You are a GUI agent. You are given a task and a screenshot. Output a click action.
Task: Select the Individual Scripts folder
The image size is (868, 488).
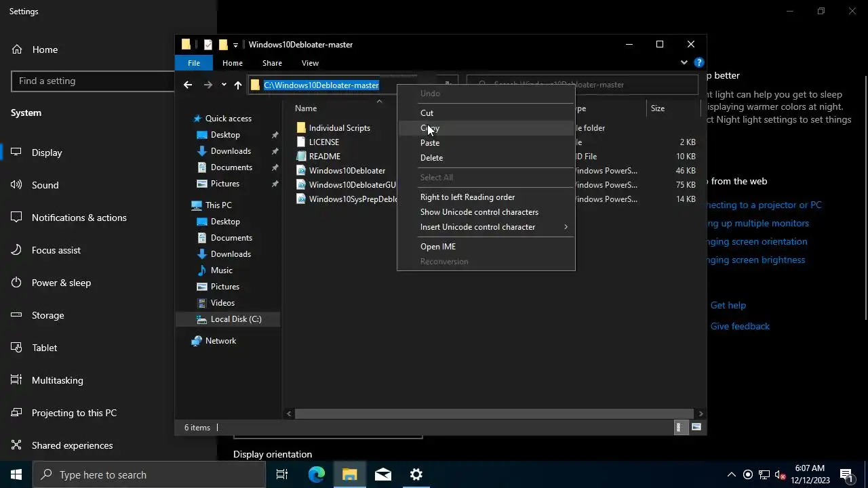tap(339, 128)
